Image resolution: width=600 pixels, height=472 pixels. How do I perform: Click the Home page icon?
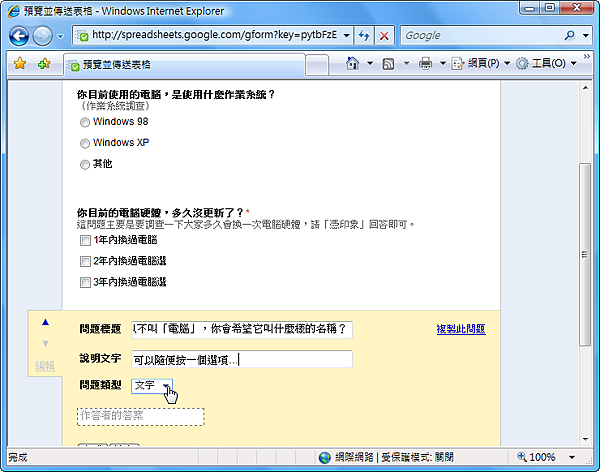(x=352, y=63)
